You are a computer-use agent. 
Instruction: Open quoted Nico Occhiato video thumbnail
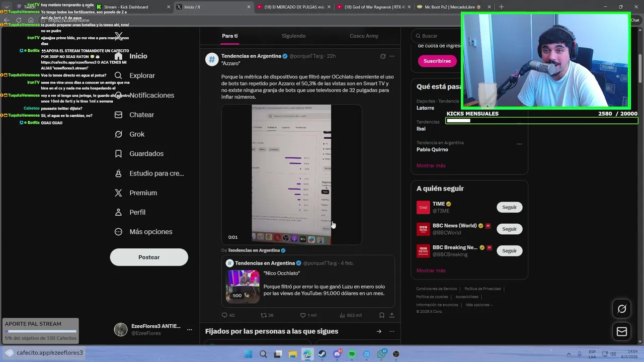click(x=243, y=287)
